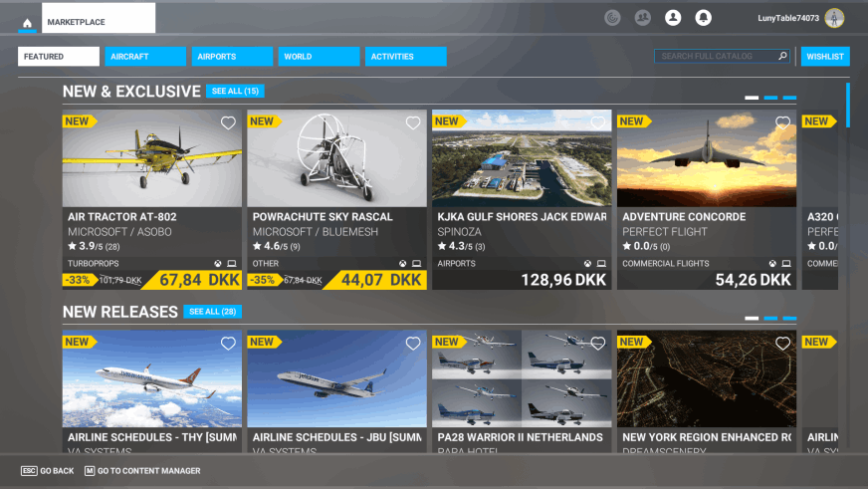Click Go to Content Manager

click(x=142, y=471)
